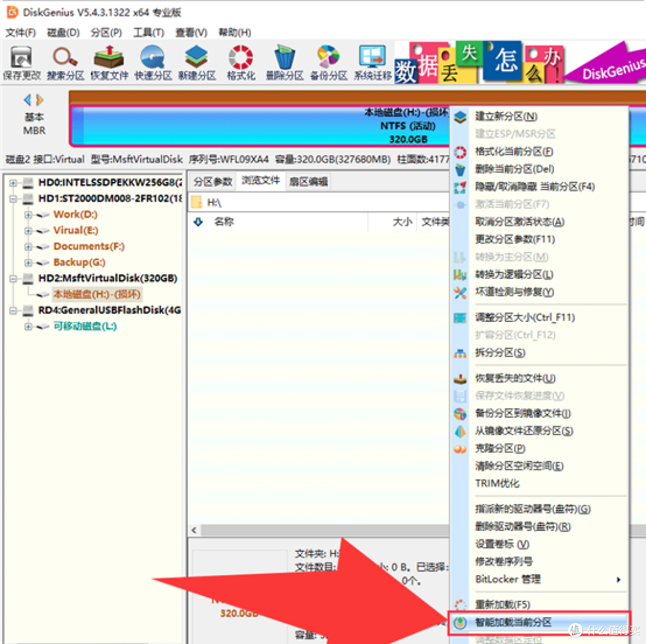Image resolution: width=646 pixels, height=644 pixels.
Task: Choose 修改卷序列号 menu entry
Action: click(x=538, y=562)
